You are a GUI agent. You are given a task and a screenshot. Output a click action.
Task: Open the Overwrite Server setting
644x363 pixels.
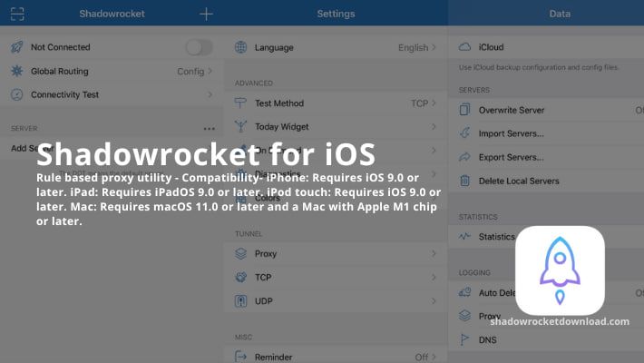(546, 110)
